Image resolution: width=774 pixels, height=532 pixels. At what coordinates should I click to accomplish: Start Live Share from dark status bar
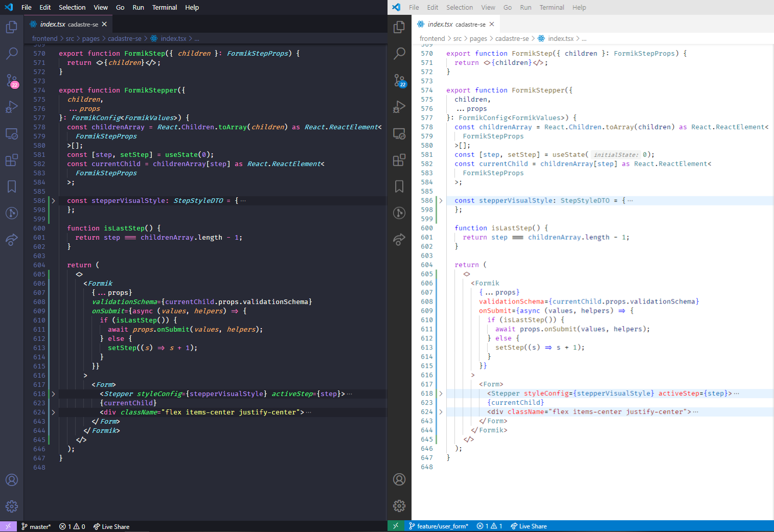[111, 527]
